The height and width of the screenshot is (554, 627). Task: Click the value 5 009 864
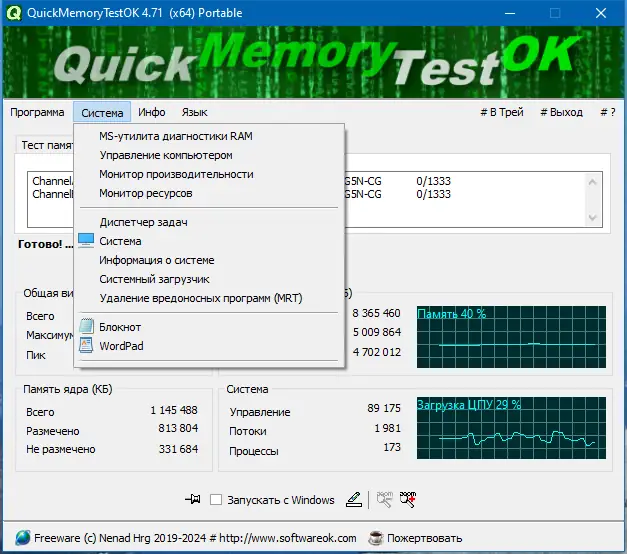377,332
